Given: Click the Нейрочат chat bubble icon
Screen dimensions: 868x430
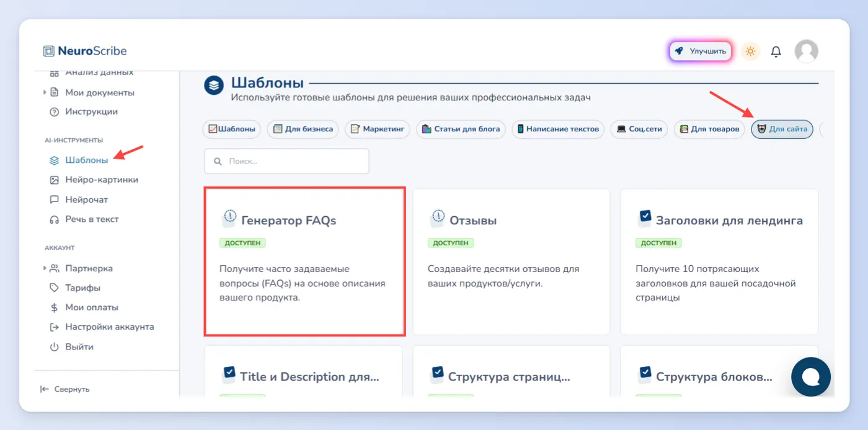Looking at the screenshot, I should pos(54,200).
